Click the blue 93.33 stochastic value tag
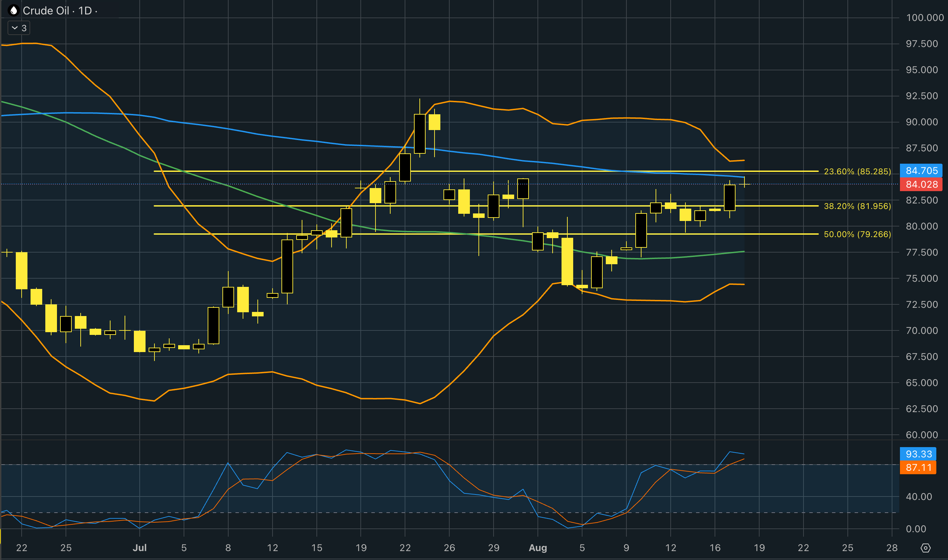This screenshot has height=560, width=948. click(918, 454)
